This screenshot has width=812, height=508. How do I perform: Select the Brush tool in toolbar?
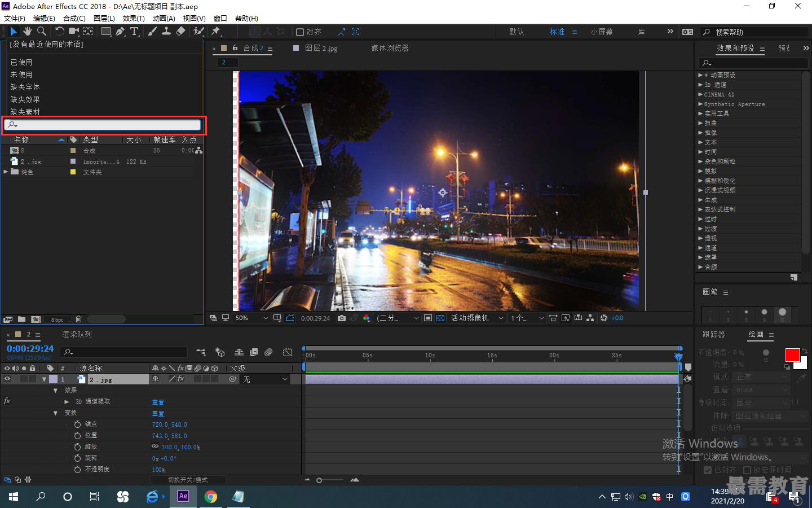click(152, 32)
